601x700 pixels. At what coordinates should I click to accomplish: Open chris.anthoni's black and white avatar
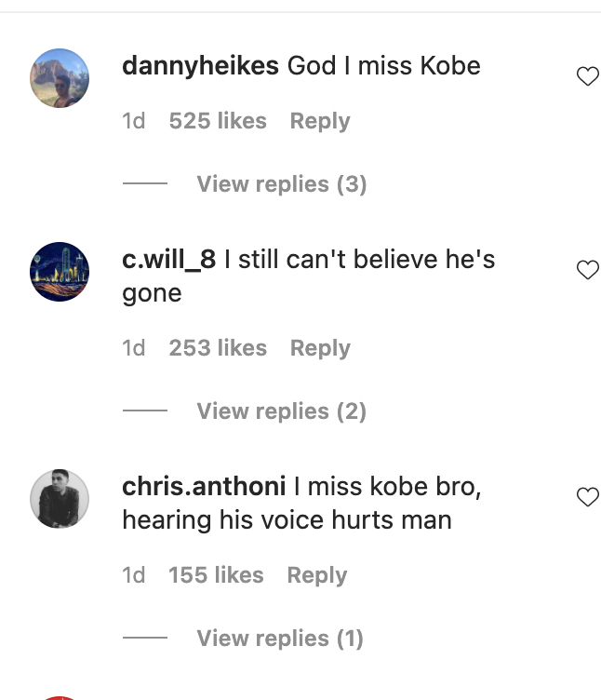click(x=60, y=499)
